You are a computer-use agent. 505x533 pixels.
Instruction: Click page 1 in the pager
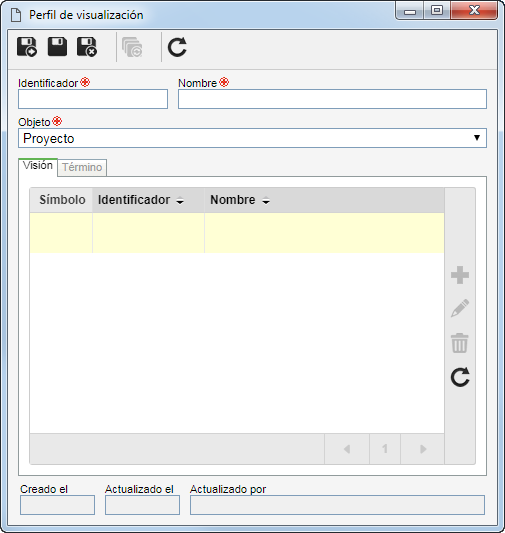(385, 449)
